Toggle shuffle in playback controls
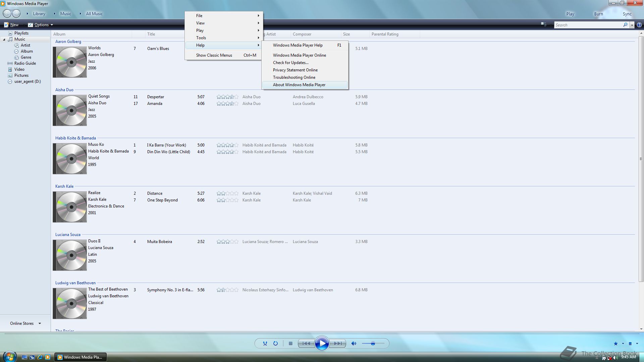This screenshot has width=644, height=362. [265, 344]
